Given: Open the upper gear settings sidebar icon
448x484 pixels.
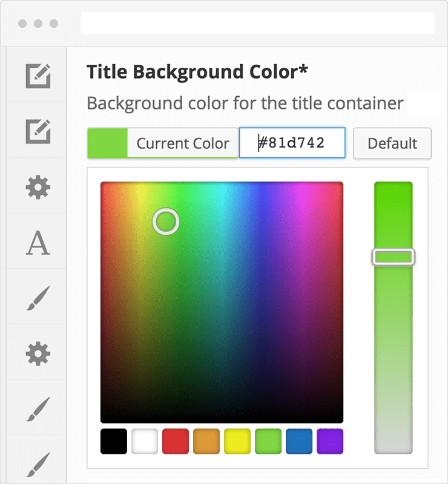Looking at the screenshot, I should [x=38, y=187].
